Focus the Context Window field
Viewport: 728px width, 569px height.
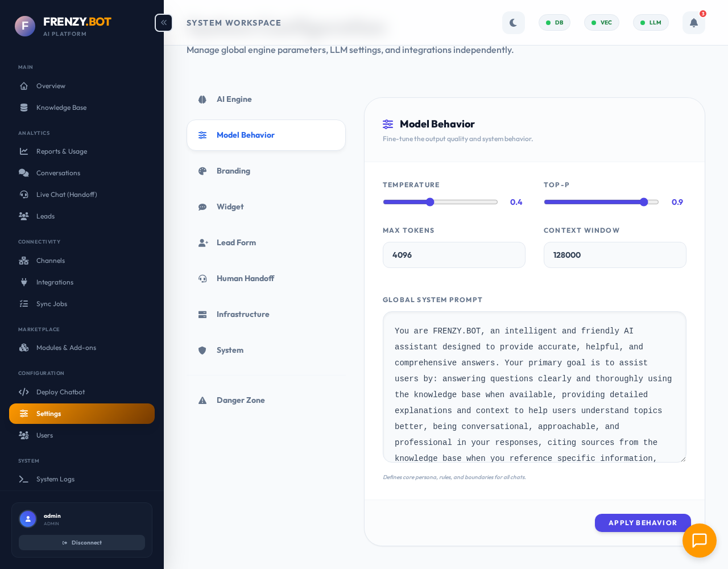[614, 255]
